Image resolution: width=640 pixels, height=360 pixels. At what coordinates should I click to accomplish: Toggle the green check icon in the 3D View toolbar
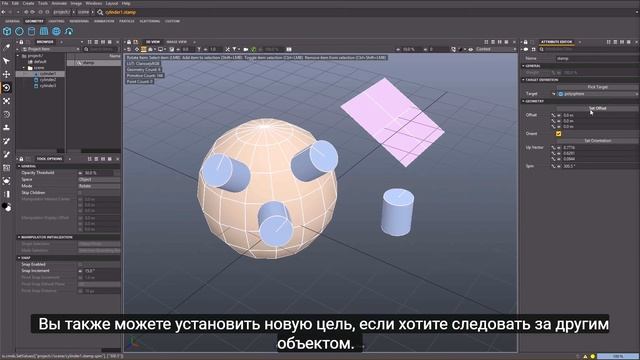(x=253, y=49)
